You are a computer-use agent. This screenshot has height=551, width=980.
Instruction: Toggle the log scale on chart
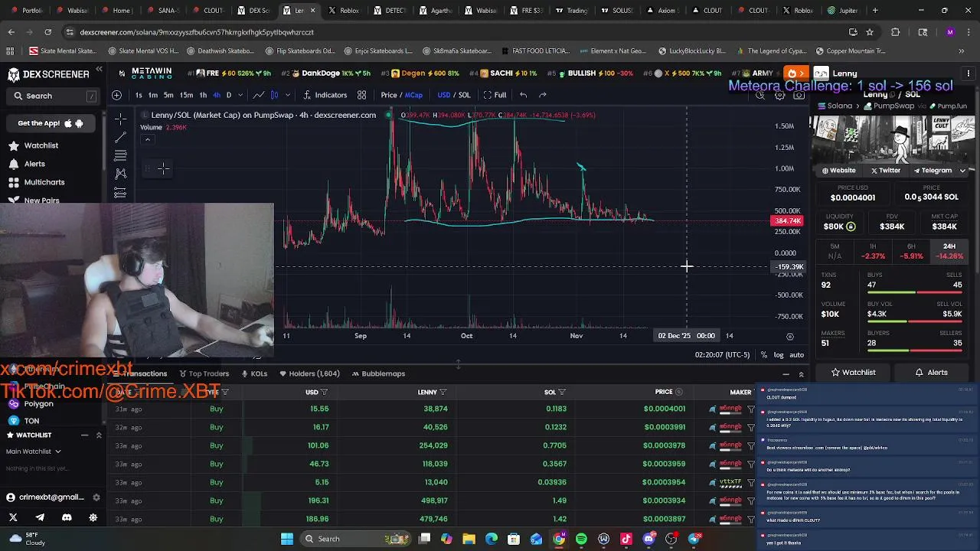[x=779, y=355]
